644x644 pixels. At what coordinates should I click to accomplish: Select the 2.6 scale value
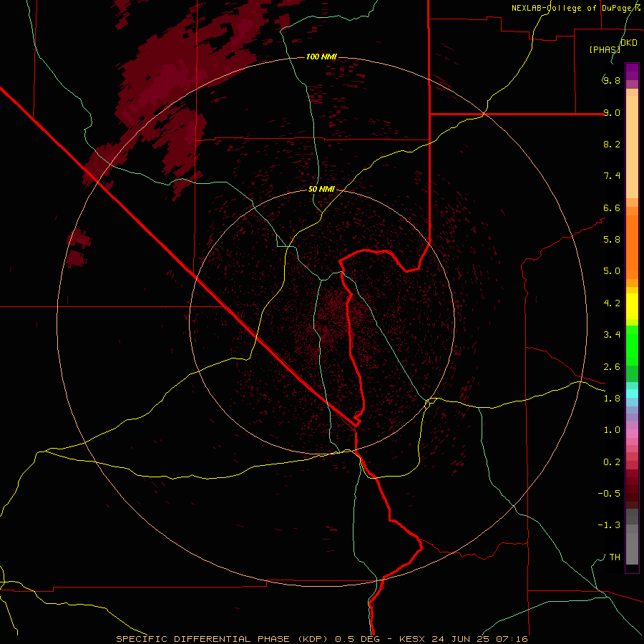[x=612, y=367]
